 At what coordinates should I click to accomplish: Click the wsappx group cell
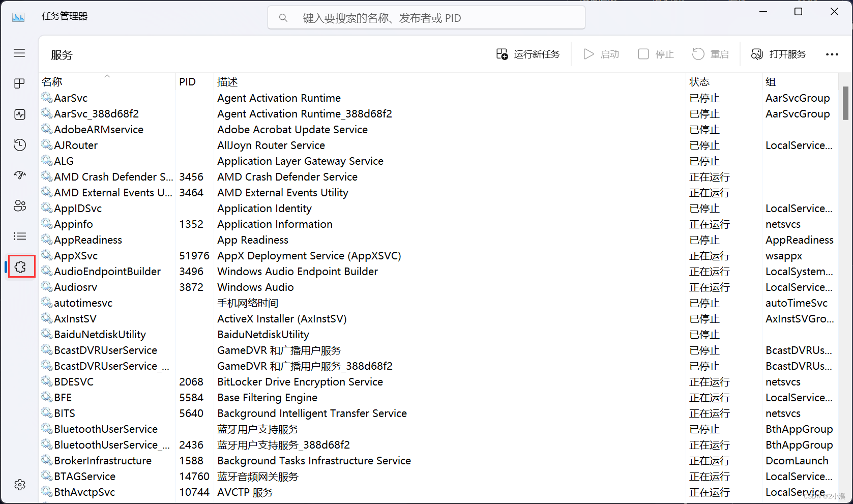tap(784, 256)
